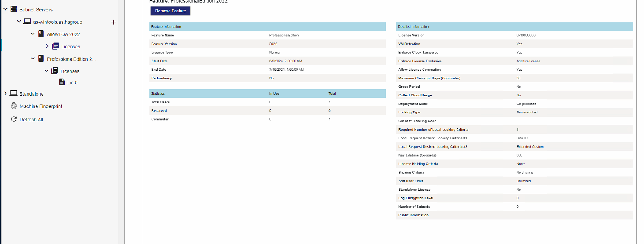This screenshot has height=244, width=644.
Task: Click the AllowTQA 2022 feature book icon
Action: pyautogui.click(x=41, y=34)
